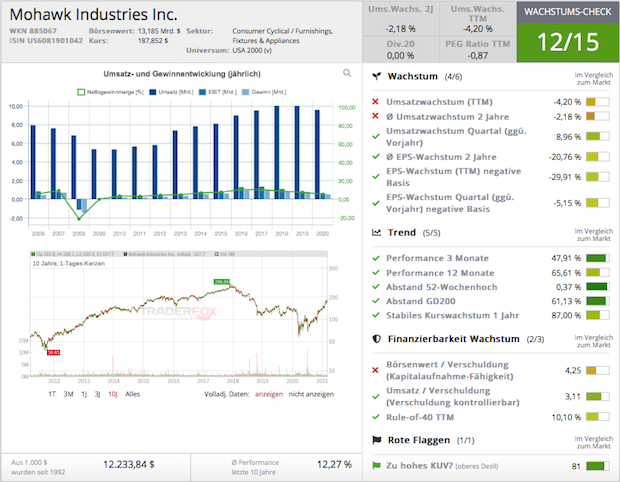
Task: Click green check beside Abstand 52-Wochenhoch
Action: tap(376, 287)
